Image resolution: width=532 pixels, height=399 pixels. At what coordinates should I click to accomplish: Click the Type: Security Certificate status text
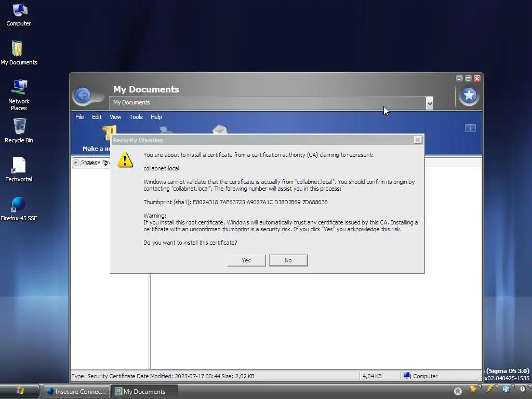point(163,376)
